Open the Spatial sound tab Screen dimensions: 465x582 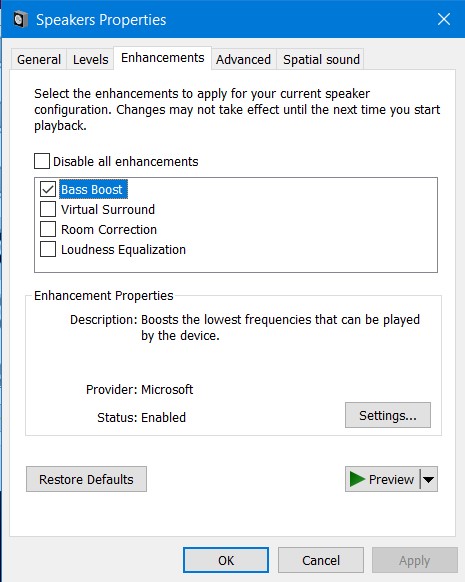[x=321, y=59]
